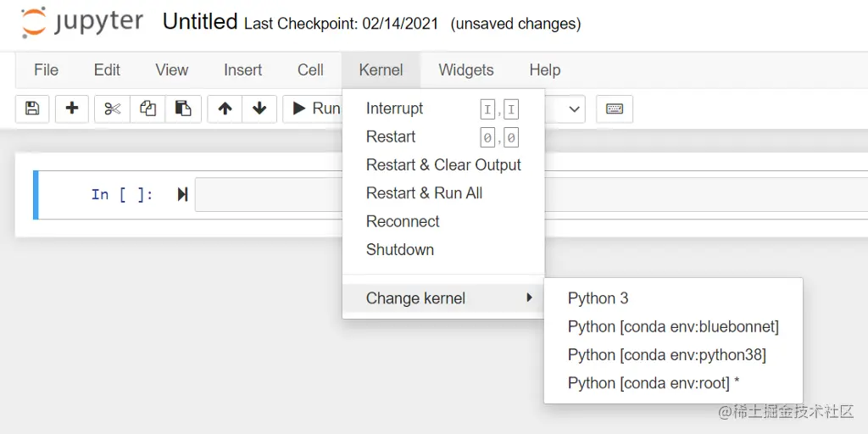Click the run cell icon beside In [ ]
The width and height of the screenshot is (868, 434).
pyautogui.click(x=182, y=195)
